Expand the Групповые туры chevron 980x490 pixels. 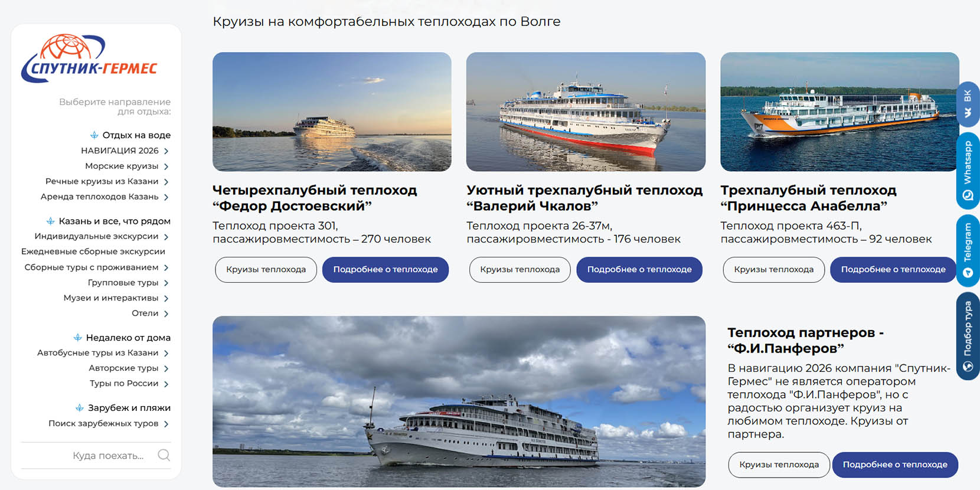166,283
